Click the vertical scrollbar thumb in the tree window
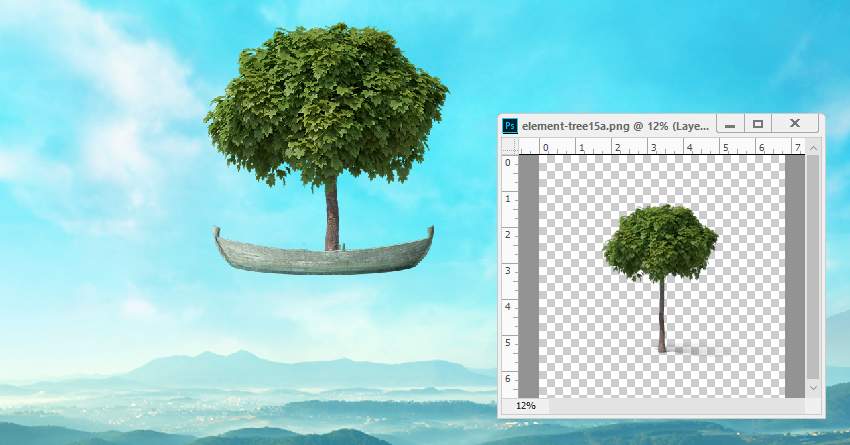 click(x=813, y=267)
